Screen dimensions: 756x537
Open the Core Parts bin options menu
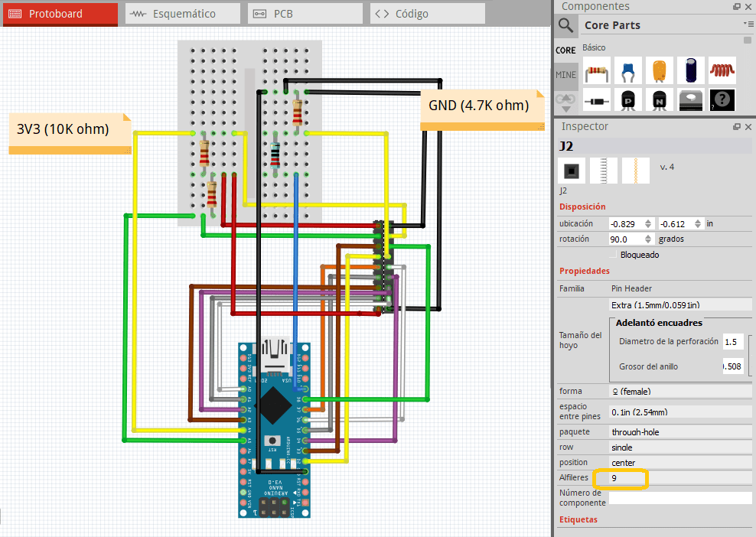pyautogui.click(x=751, y=23)
